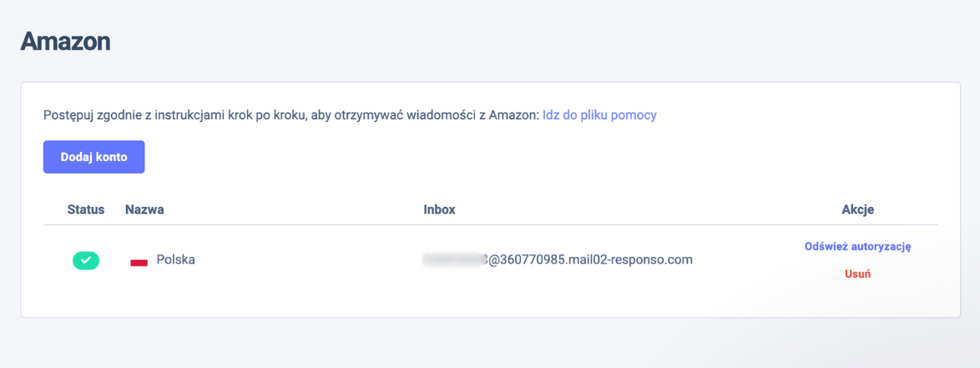The width and height of the screenshot is (980, 368).
Task: Select the Polska account name
Action: [x=175, y=260]
